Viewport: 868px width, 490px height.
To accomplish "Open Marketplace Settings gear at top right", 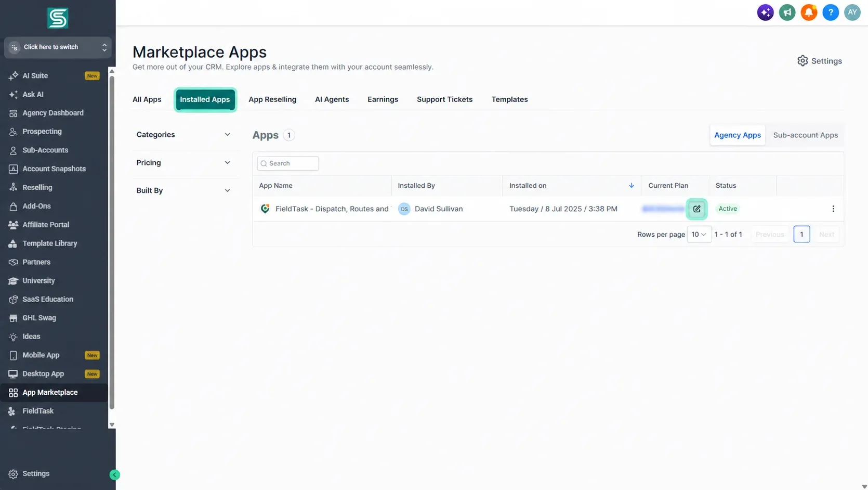I will (x=820, y=61).
